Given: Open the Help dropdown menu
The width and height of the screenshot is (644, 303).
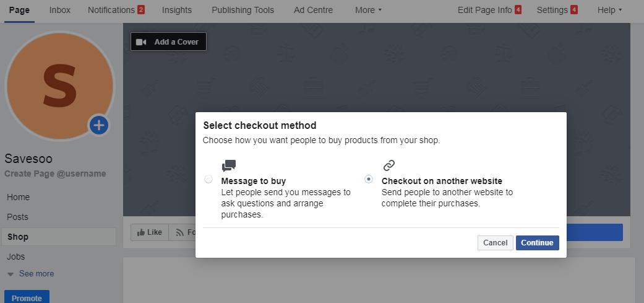Looking at the screenshot, I should click(609, 10).
